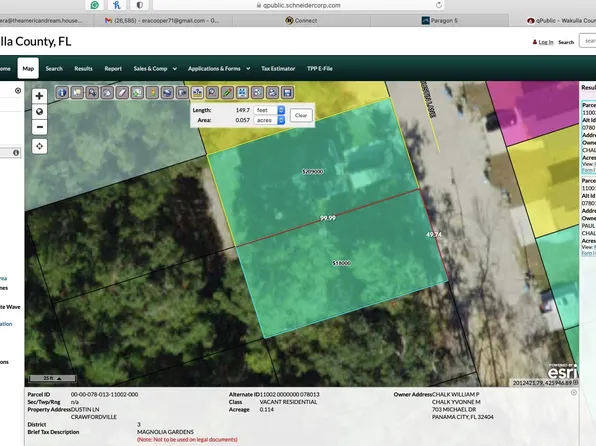Select the print map tool icon
The image size is (596, 446).
point(167,92)
